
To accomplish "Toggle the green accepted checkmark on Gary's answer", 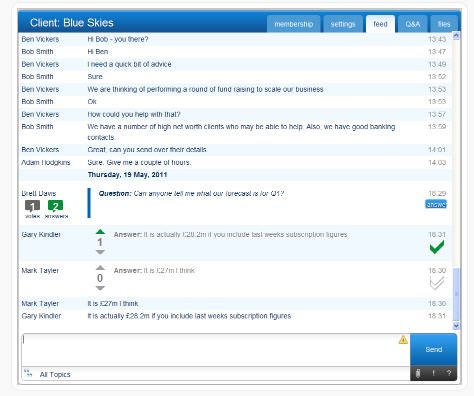I will tap(437, 247).
